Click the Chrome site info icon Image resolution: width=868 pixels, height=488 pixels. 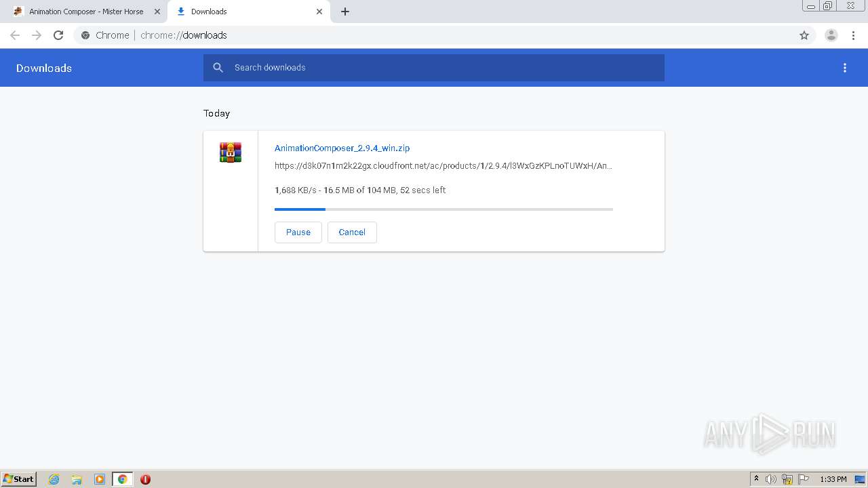pyautogui.click(x=85, y=35)
